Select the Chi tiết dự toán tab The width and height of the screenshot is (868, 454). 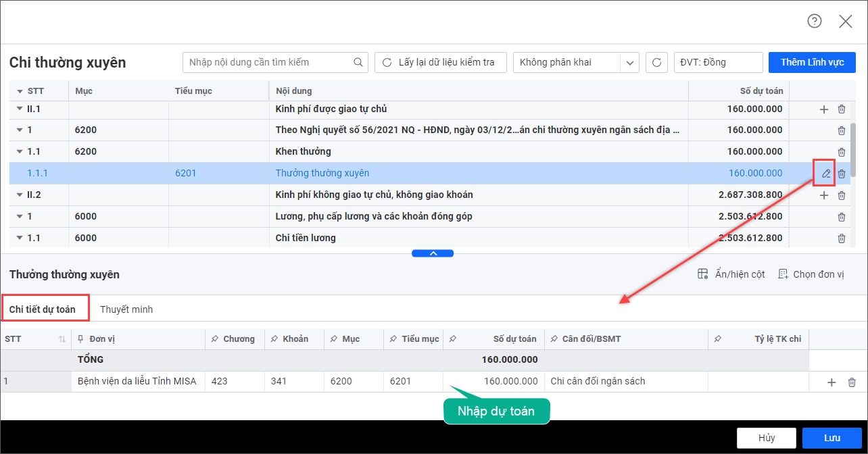click(x=43, y=309)
